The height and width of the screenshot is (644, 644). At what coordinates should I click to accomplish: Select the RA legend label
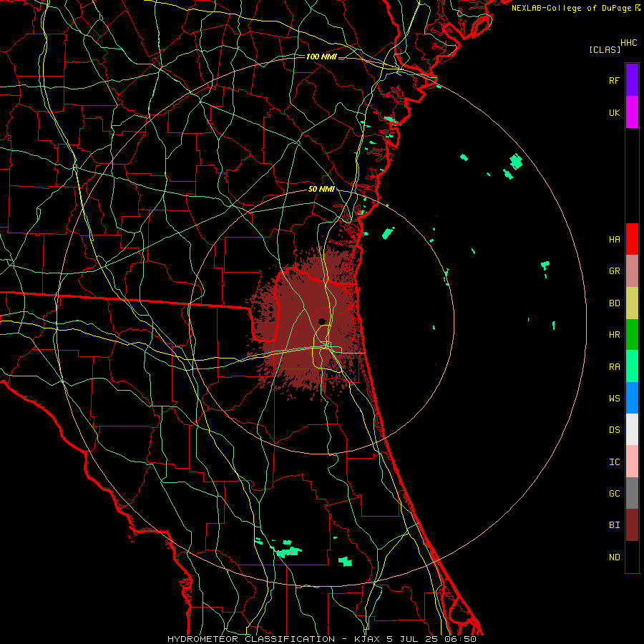(614, 367)
